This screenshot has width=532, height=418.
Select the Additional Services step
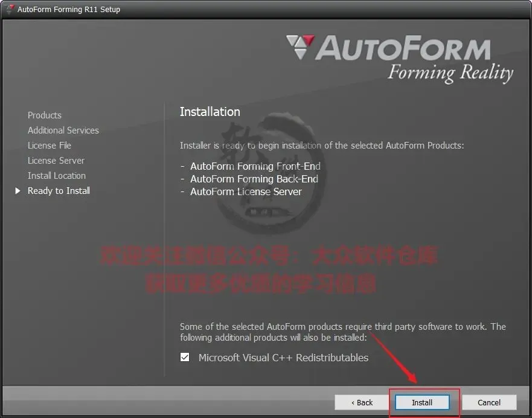pos(63,130)
